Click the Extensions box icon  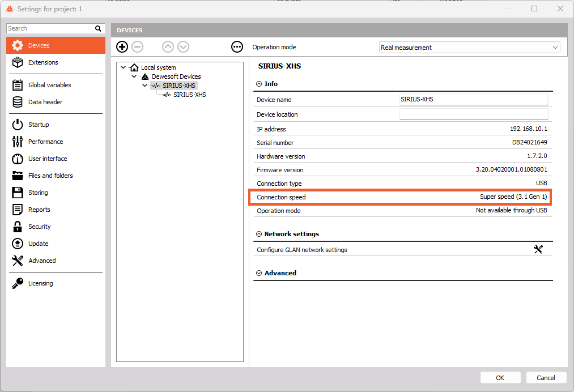pos(18,62)
